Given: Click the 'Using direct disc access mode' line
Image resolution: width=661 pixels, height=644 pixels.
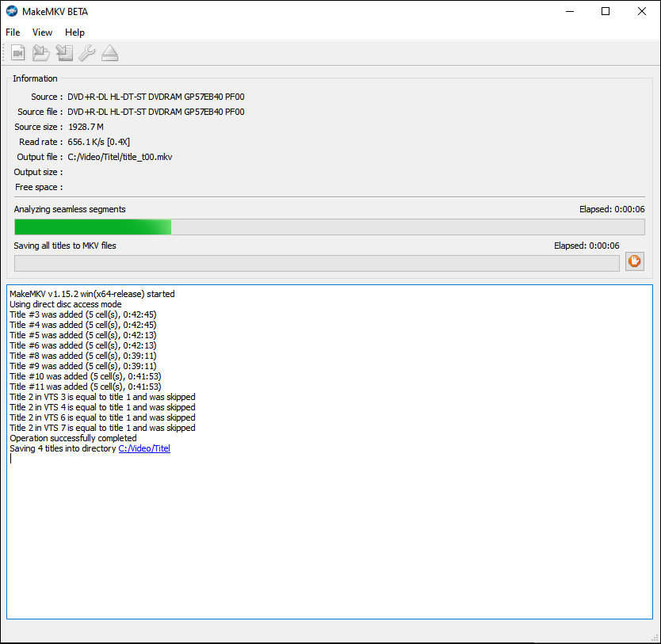Looking at the screenshot, I should point(65,304).
